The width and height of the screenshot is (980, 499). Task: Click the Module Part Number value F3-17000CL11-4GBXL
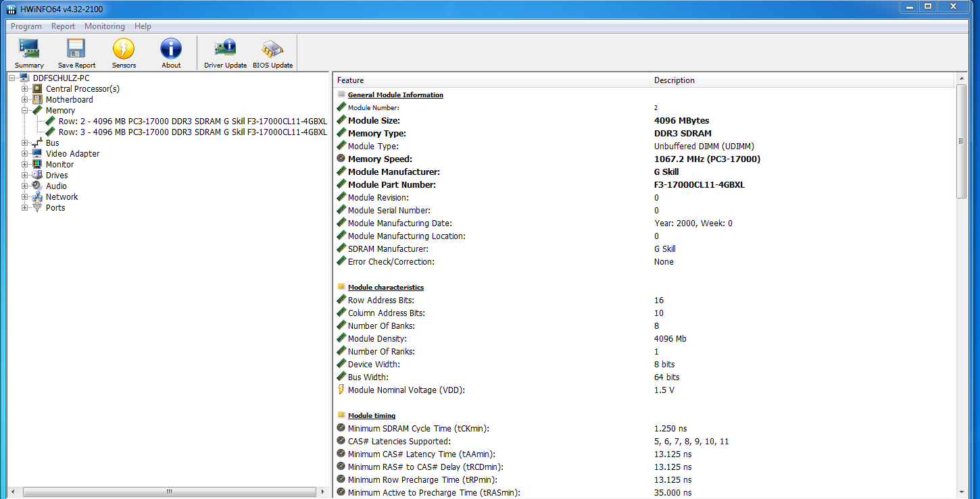click(x=700, y=185)
